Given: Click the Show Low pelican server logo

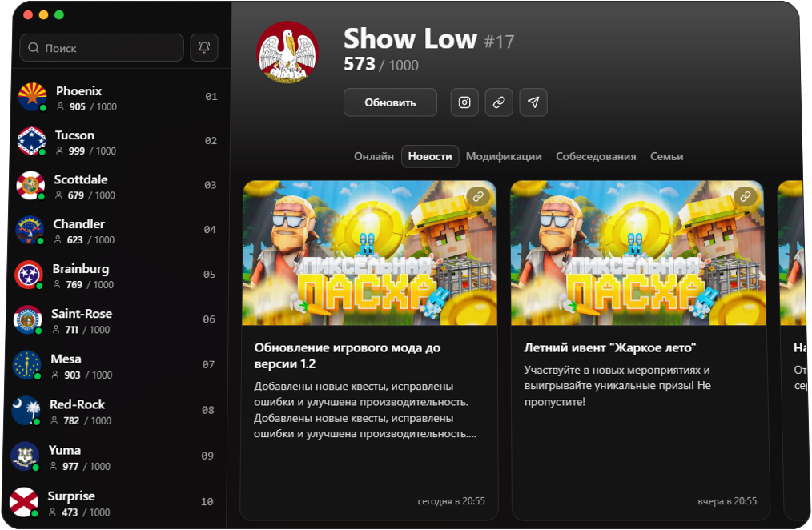Looking at the screenshot, I should click(287, 52).
